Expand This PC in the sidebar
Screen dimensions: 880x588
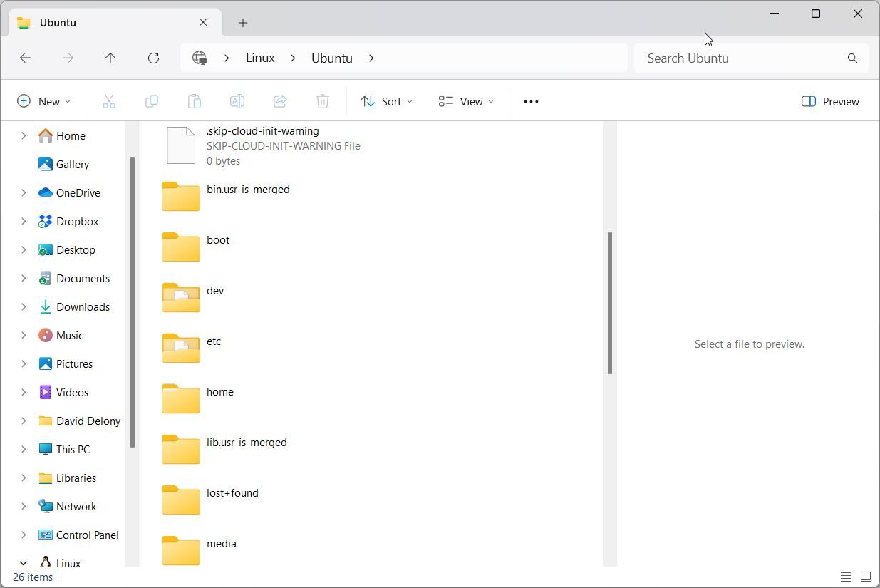24,449
